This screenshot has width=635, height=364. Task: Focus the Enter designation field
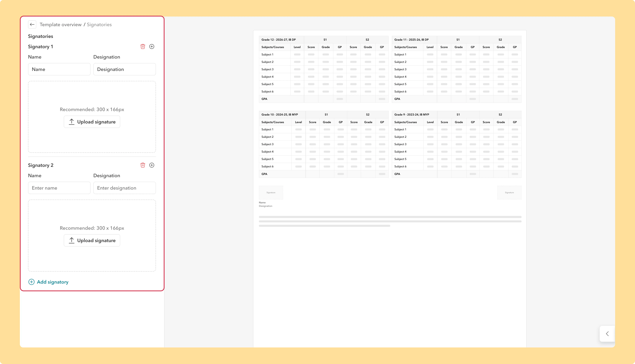coord(125,188)
